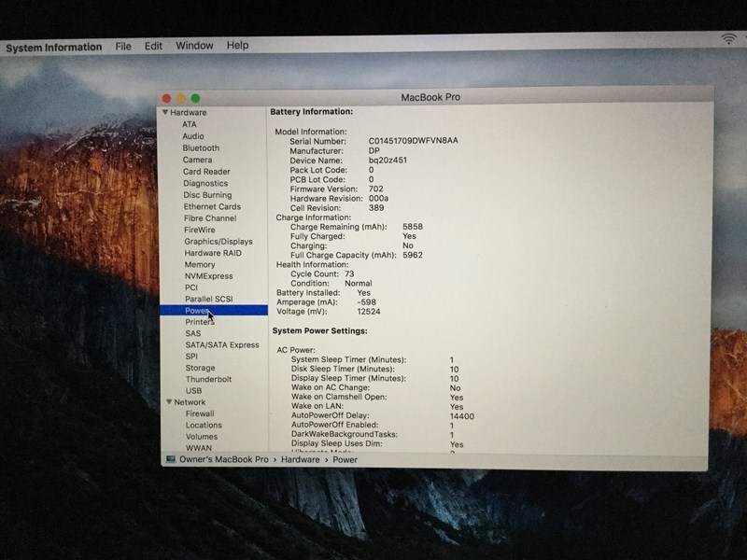This screenshot has height=560, width=747.
Task: Click Owner's MacBook Pro in path bar
Action: tap(223, 459)
